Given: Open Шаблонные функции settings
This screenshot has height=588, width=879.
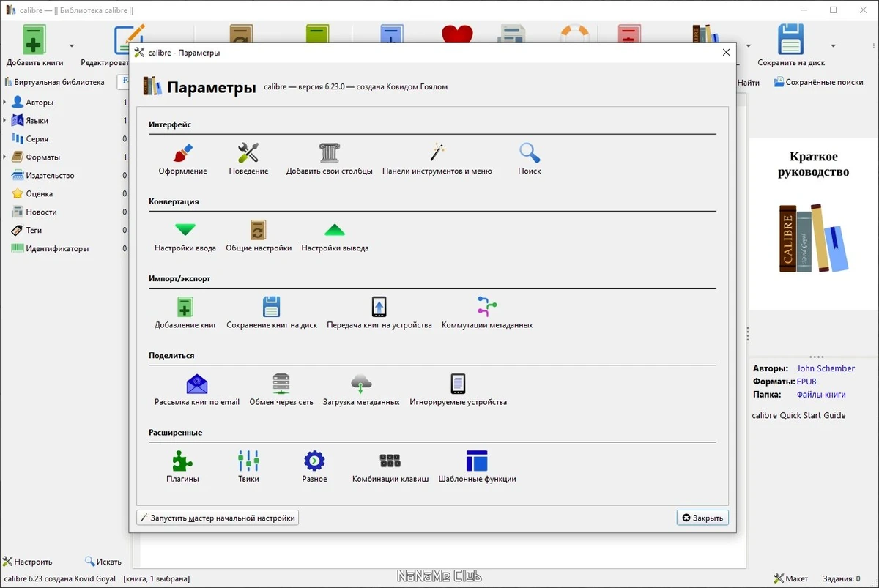Looking at the screenshot, I should click(x=477, y=466).
